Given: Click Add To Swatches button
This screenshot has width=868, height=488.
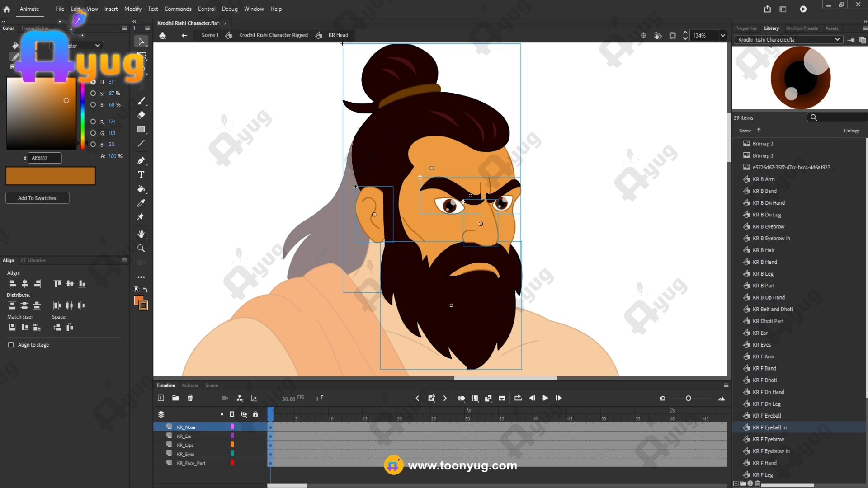Looking at the screenshot, I should [x=37, y=198].
